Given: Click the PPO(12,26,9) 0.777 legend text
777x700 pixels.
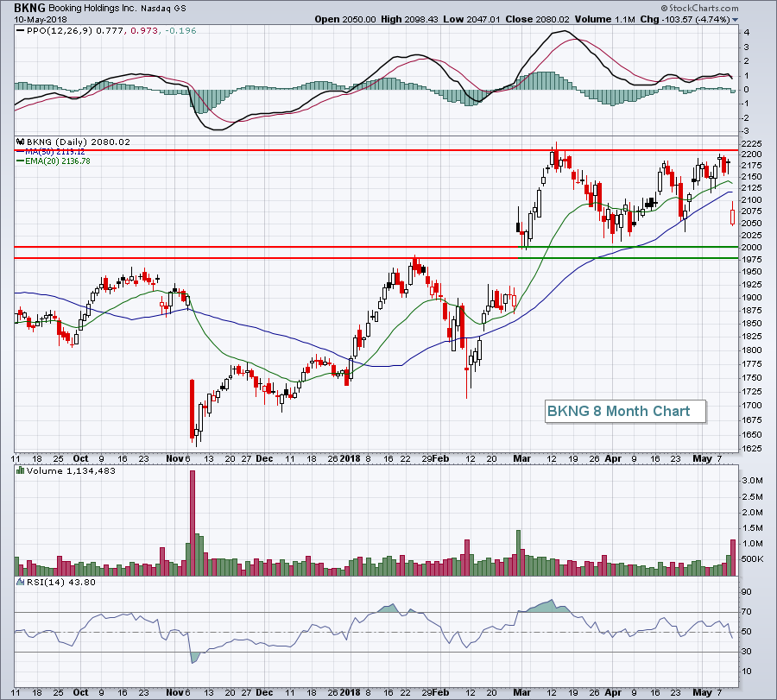Looking at the screenshot, I should pos(75,31).
